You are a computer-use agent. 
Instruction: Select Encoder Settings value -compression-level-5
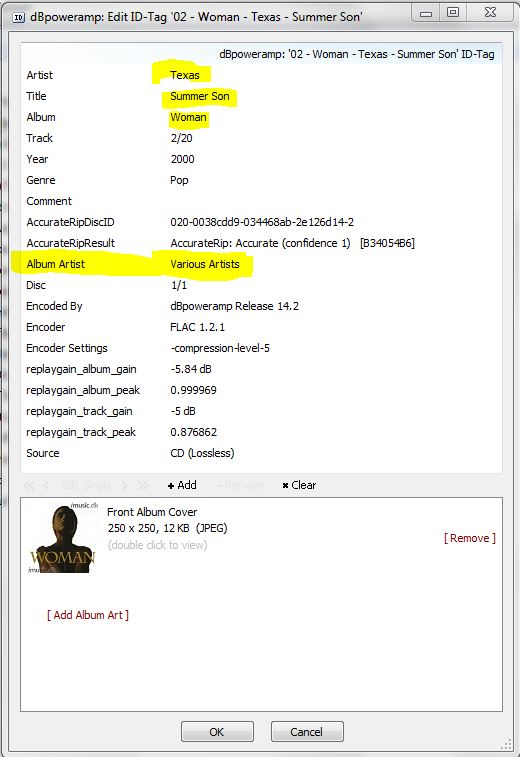click(x=220, y=348)
